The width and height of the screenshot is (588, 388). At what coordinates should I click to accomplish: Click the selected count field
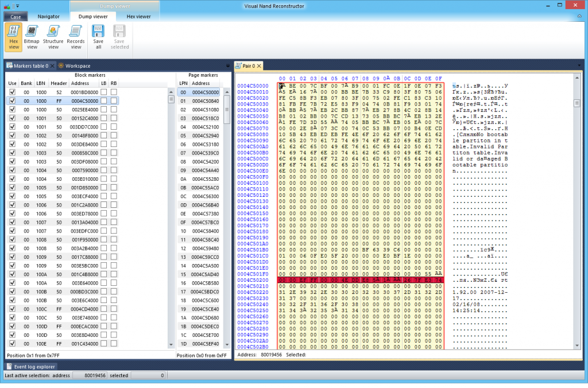(x=148, y=375)
